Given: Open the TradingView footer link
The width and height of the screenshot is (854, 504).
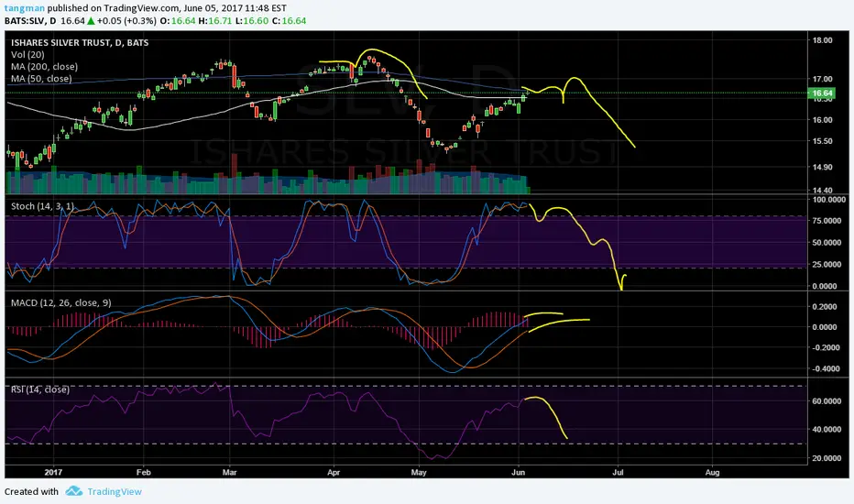Looking at the screenshot, I should point(115,491).
